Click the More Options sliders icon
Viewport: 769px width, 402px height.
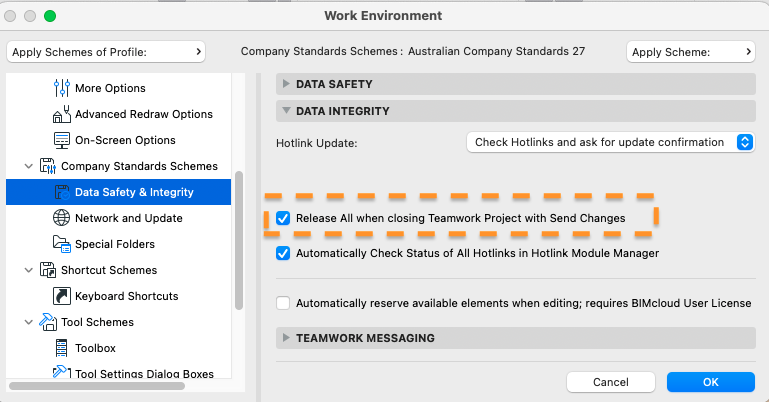pyautogui.click(x=60, y=88)
